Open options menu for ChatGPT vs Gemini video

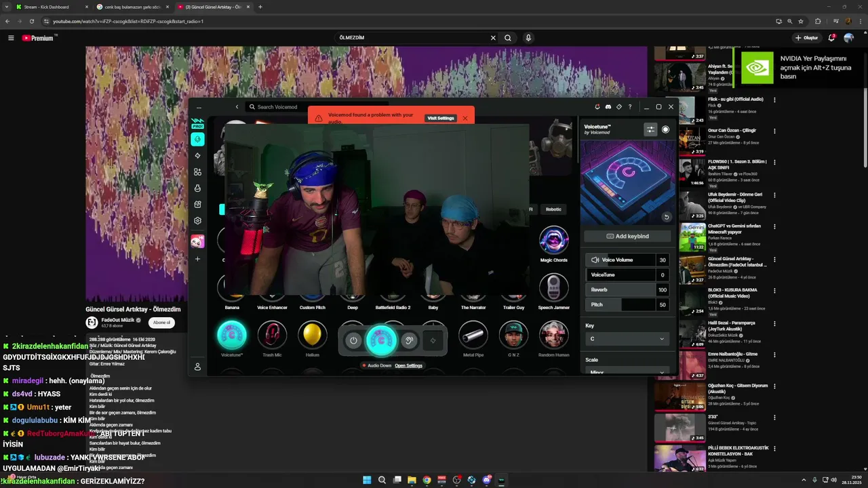click(774, 226)
